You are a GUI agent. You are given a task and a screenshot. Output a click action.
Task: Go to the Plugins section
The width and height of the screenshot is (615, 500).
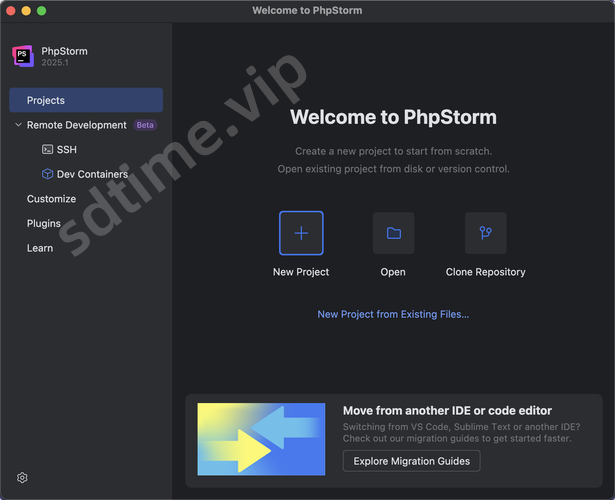[44, 223]
